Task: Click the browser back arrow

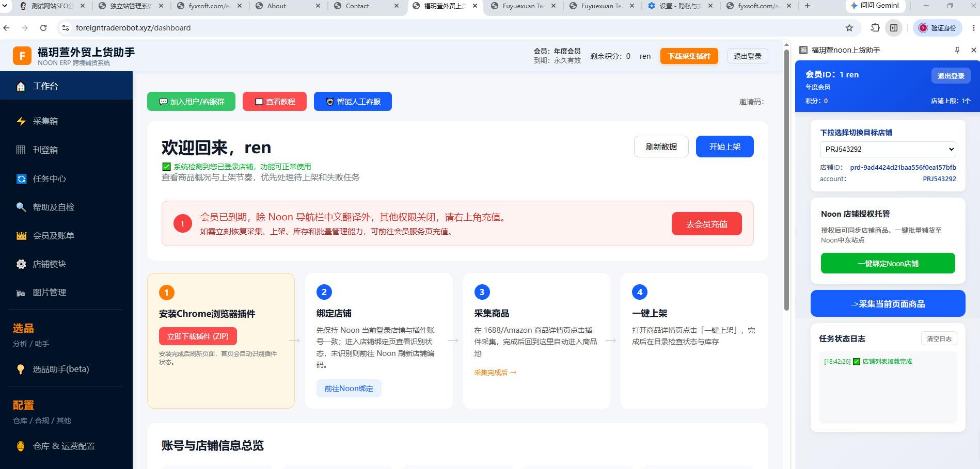Action: pos(7,28)
